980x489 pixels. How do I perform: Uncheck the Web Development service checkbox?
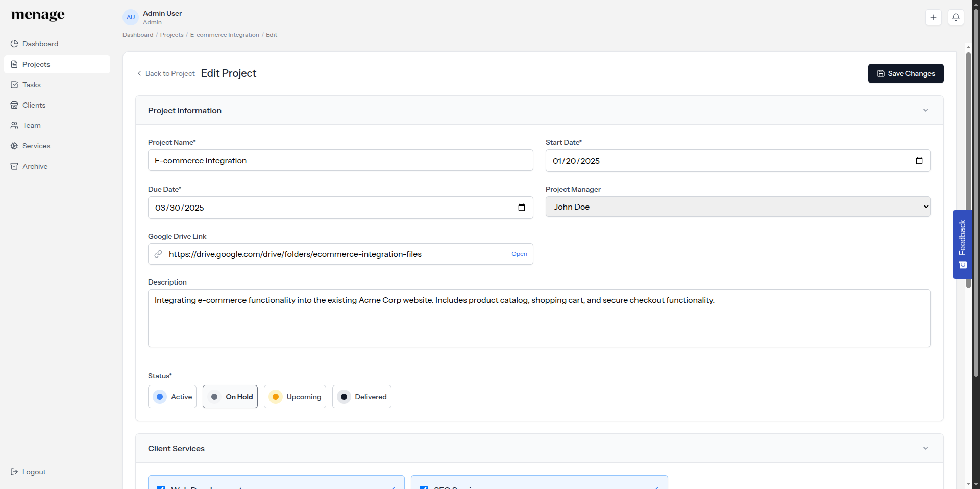(x=161, y=487)
